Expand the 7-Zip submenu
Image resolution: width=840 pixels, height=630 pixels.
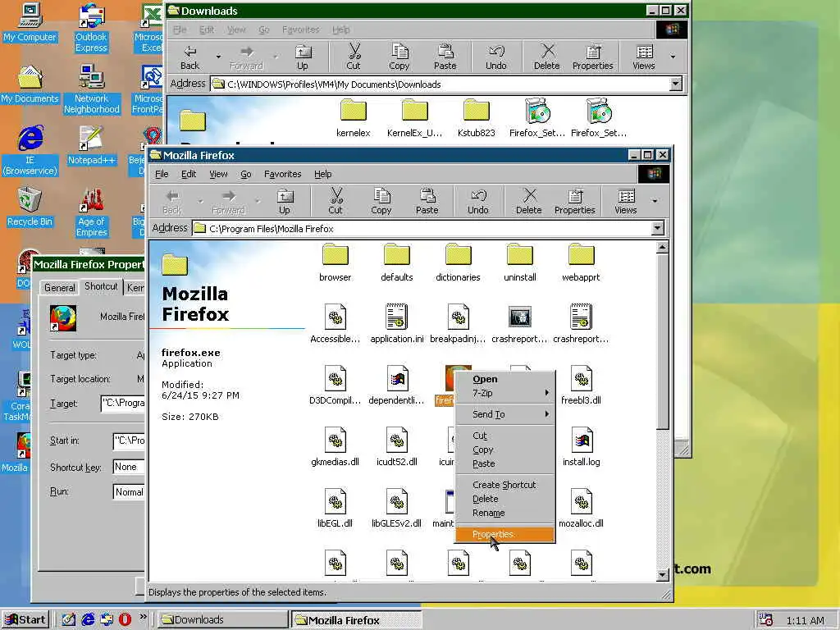504,393
